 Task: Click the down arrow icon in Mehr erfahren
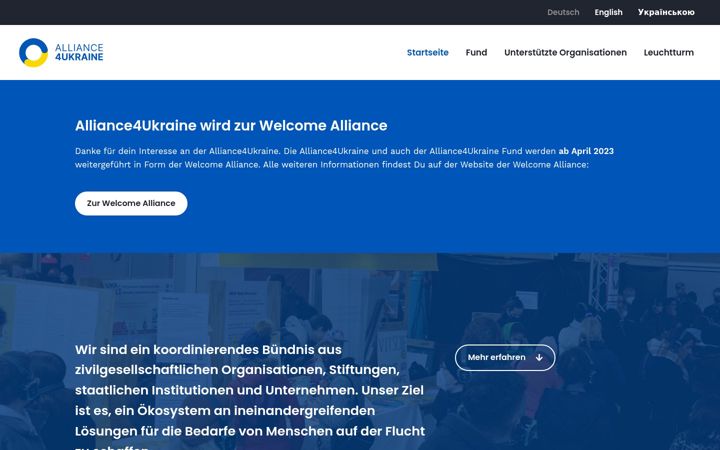(539, 357)
